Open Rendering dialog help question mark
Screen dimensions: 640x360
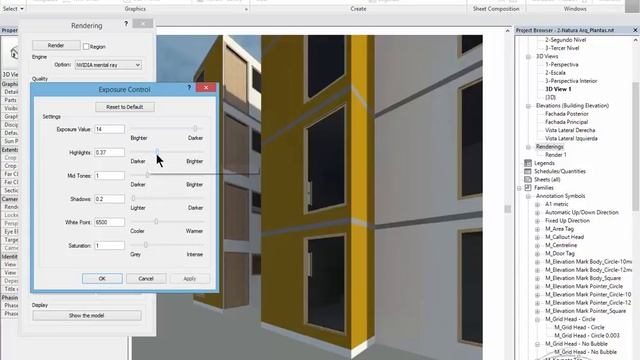[126, 24]
